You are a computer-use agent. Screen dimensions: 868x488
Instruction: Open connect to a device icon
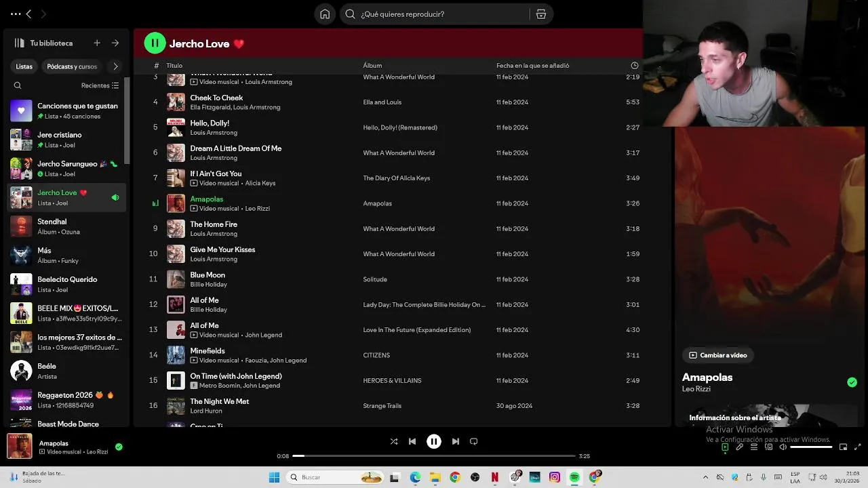click(x=769, y=447)
